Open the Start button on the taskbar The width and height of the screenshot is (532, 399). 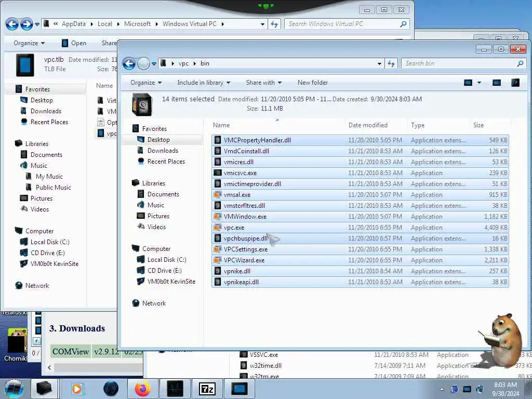coord(14,389)
